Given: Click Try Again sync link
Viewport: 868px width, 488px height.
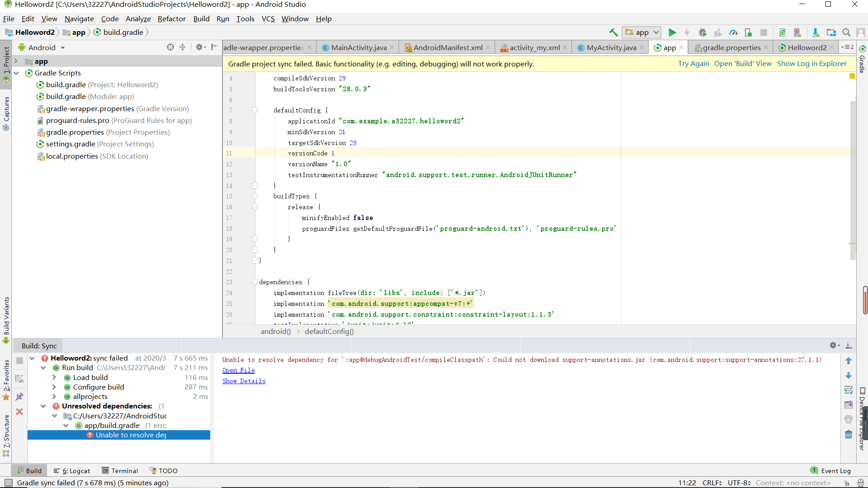Looking at the screenshot, I should pyautogui.click(x=693, y=64).
